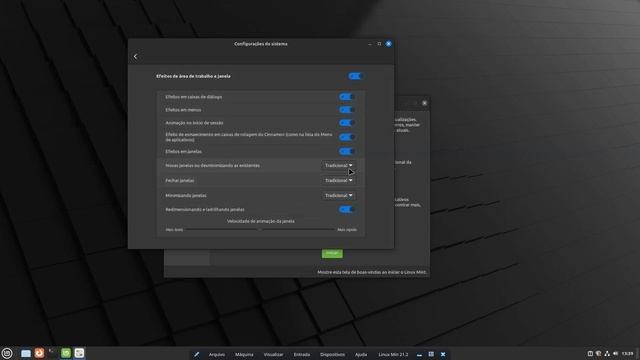The height and width of the screenshot is (360, 640).
Task: Toggle the show-welcome-screen-at-startup option in welcome window
Action: 372,272
